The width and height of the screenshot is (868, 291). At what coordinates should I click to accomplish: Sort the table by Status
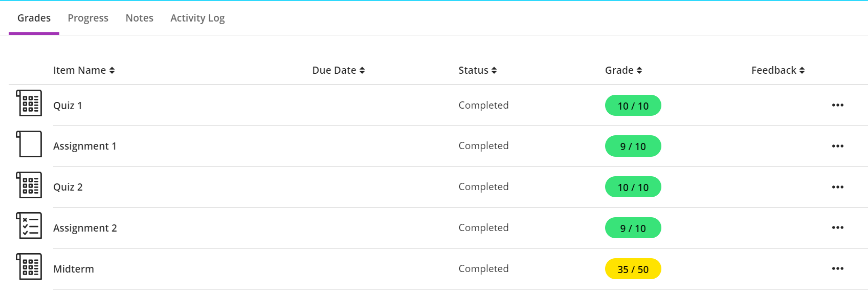coord(477,70)
